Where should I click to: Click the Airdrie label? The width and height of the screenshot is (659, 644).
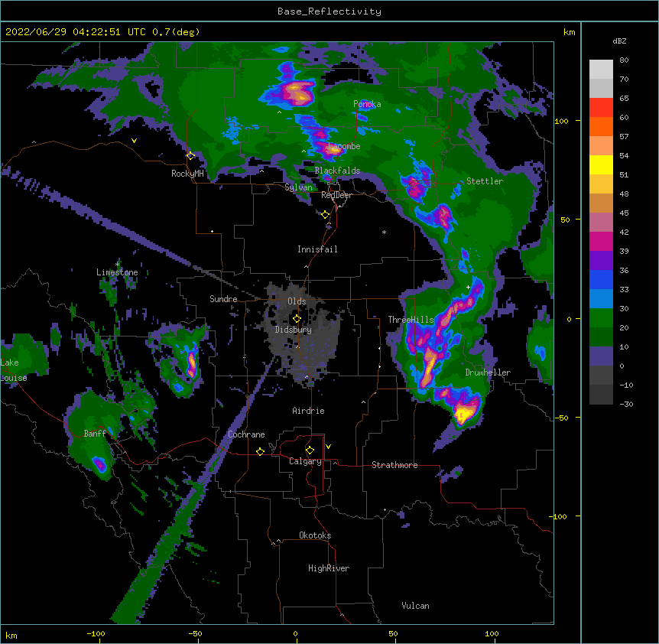(x=309, y=411)
